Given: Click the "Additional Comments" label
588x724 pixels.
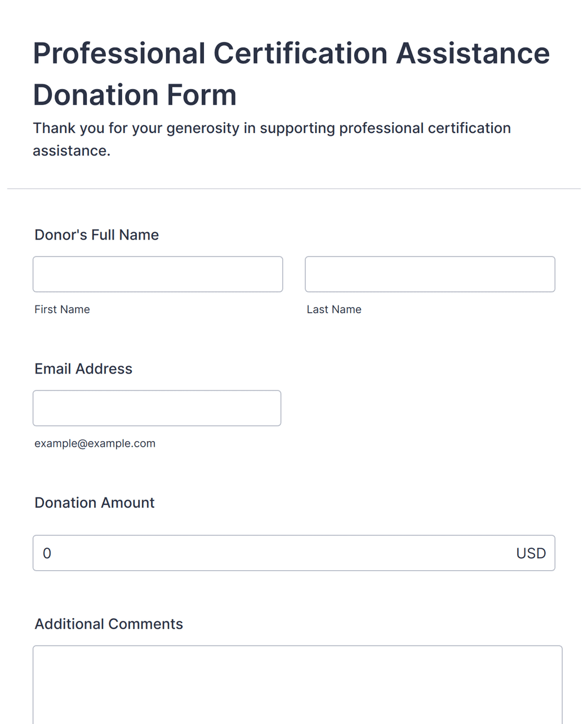Looking at the screenshot, I should point(109,624).
